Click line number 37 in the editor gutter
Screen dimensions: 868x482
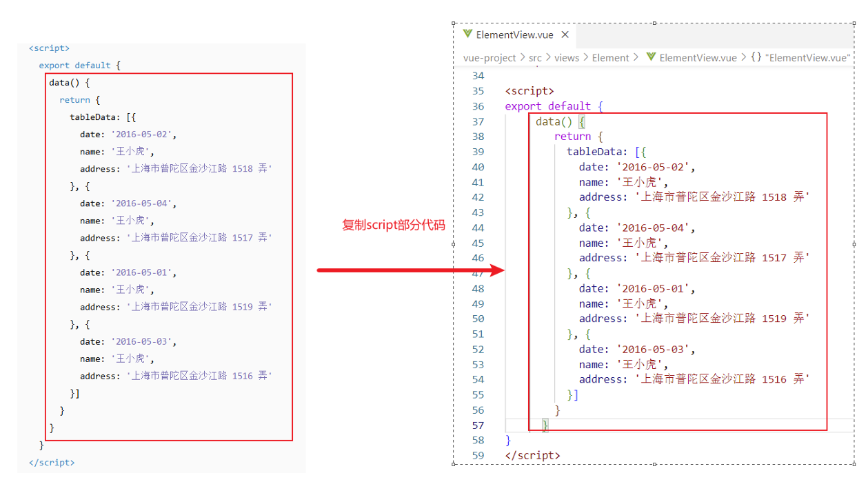[x=478, y=121]
